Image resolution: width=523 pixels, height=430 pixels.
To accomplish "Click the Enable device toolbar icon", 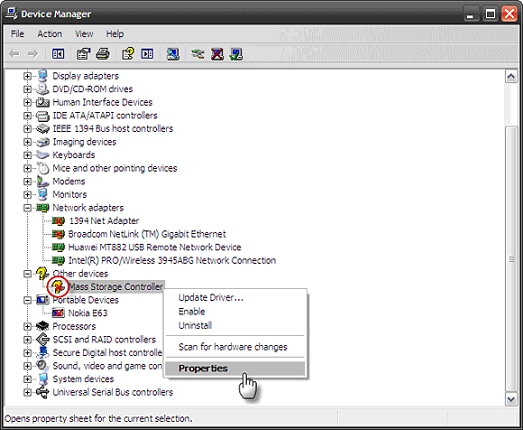I will click(x=236, y=54).
